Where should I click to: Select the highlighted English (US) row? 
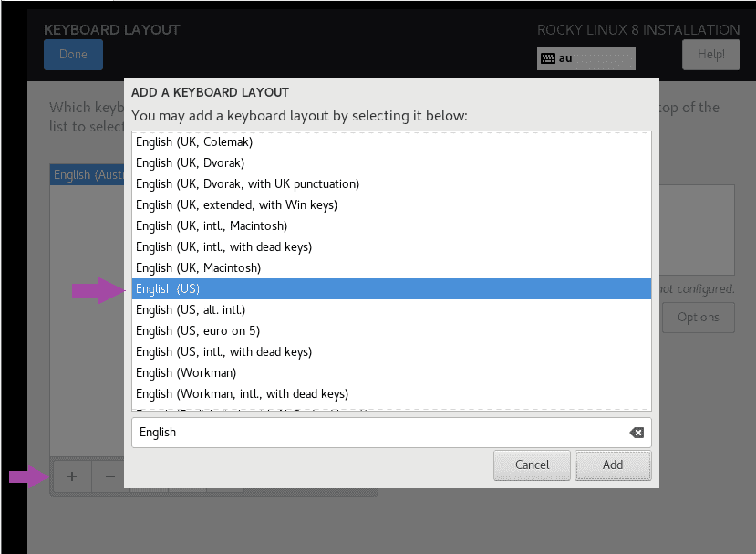(x=391, y=288)
